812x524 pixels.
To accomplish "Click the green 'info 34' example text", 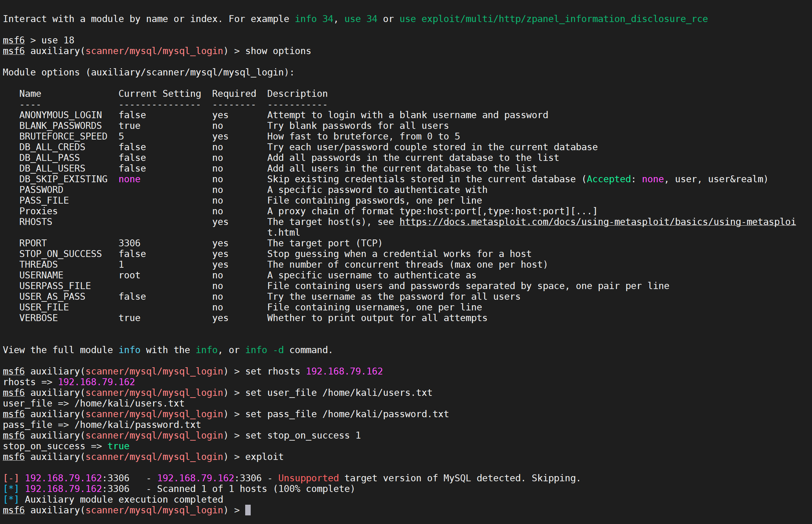I will click(314, 19).
